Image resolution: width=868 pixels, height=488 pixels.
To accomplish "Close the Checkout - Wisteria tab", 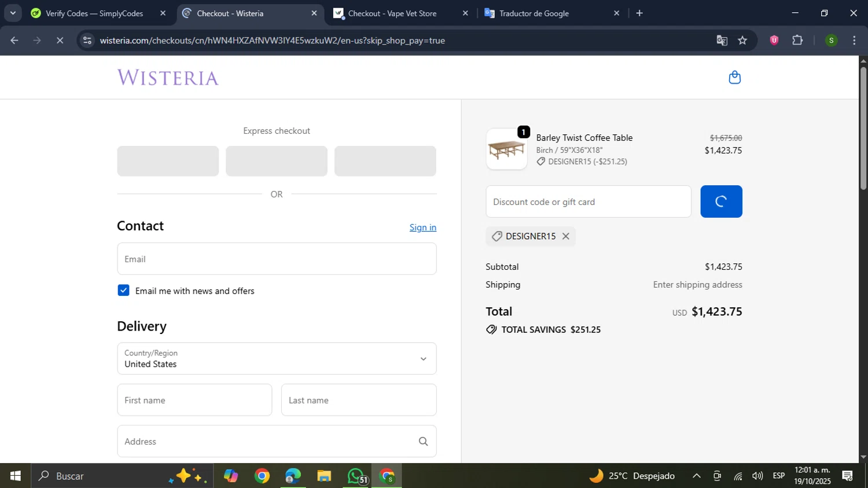I will point(314,13).
